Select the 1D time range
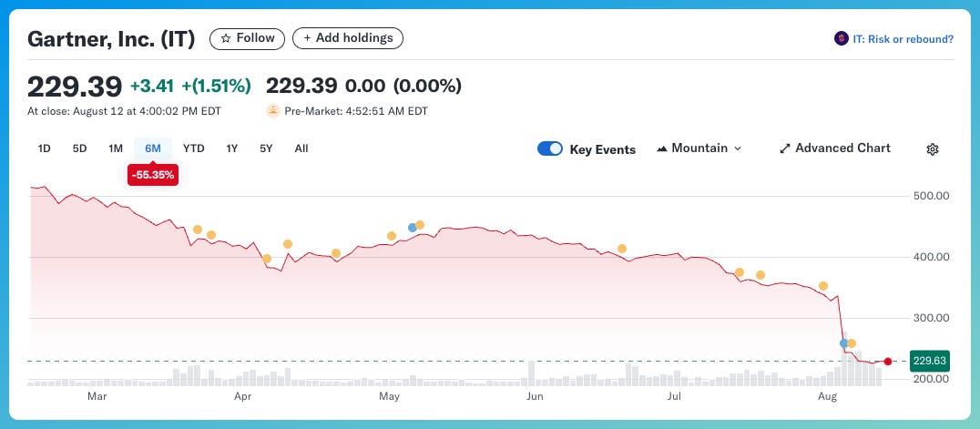Screen dimensions: 980x429 pos(44,148)
